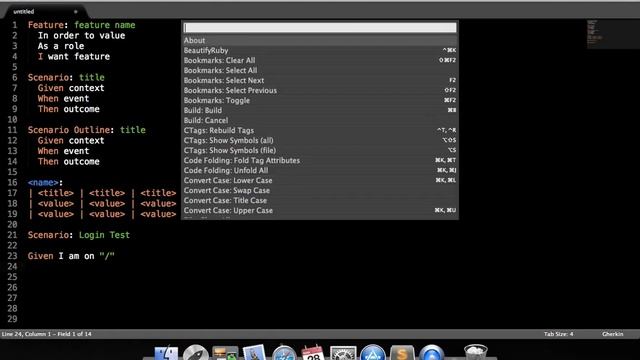Click the line 'Given I am on "/"'
This screenshot has width=640, height=360.
[71, 256]
